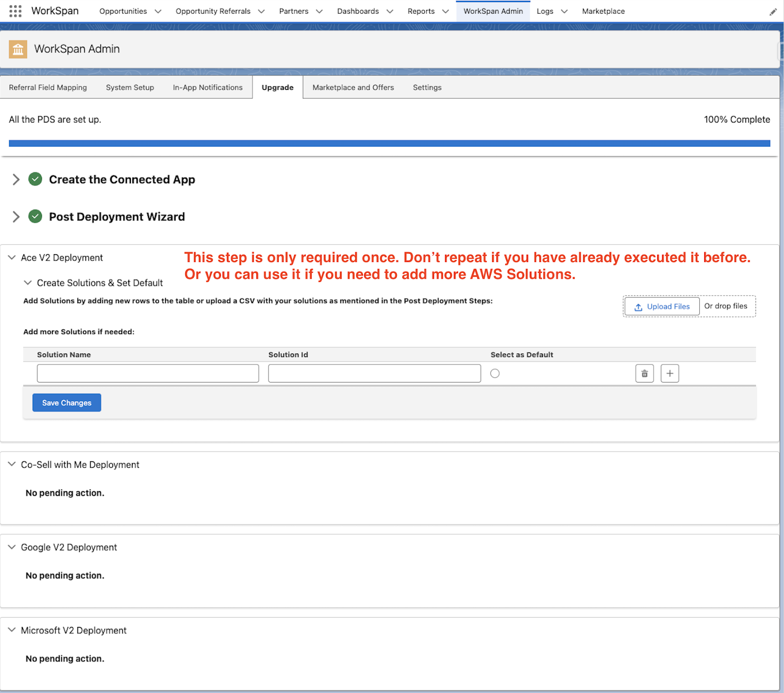Go to the Opportunity Referrals nav item
This screenshot has width=784, height=693.
213,11
